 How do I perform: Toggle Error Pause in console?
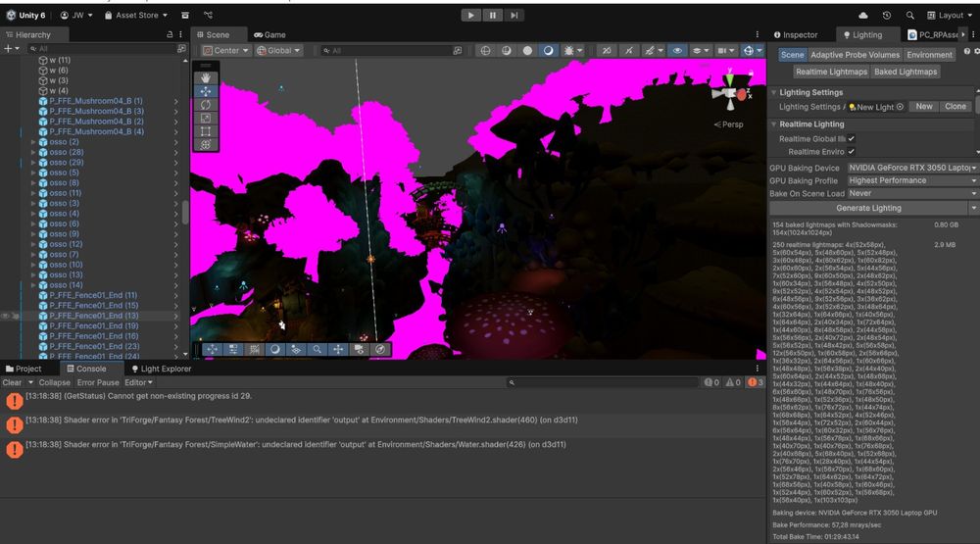click(x=97, y=382)
